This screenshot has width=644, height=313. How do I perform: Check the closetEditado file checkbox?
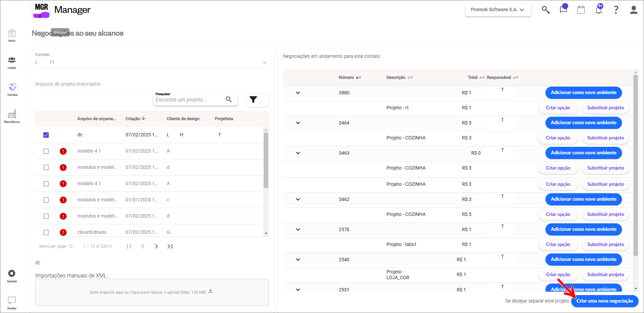pos(46,232)
